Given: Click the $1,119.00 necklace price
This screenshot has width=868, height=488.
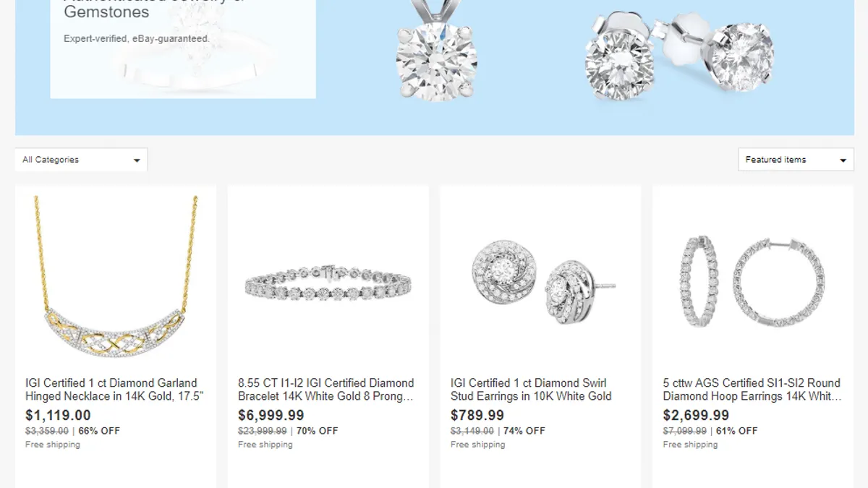Looking at the screenshot, I should point(58,416).
